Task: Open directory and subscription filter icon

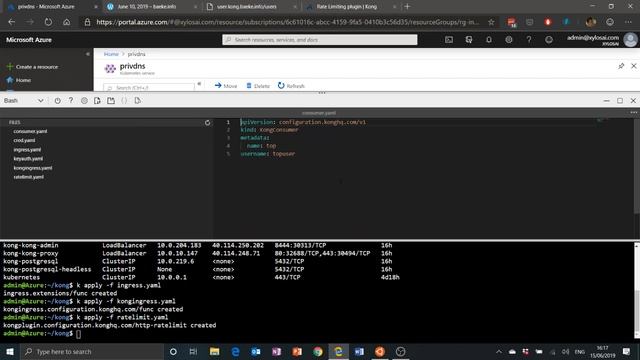Action: click(x=469, y=40)
